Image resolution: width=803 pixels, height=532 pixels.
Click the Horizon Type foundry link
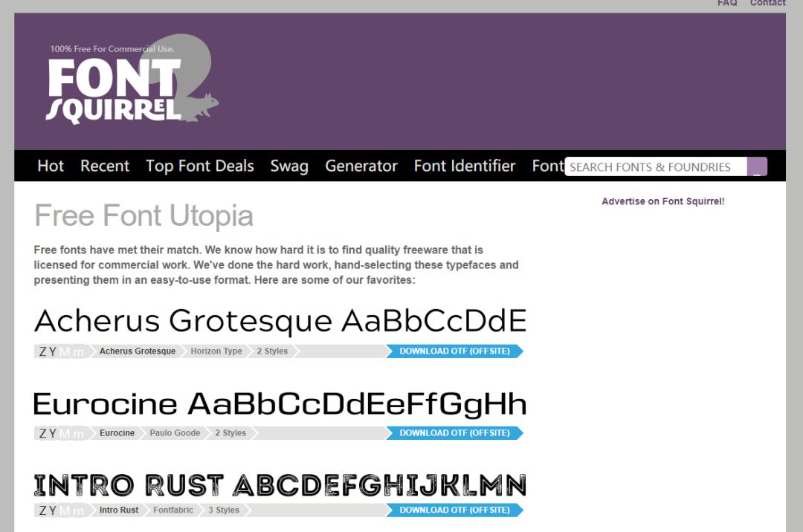216,351
